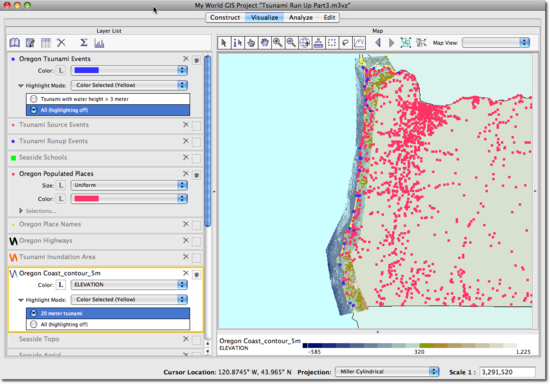Open the ELEVATION color dropdown

coord(129,285)
